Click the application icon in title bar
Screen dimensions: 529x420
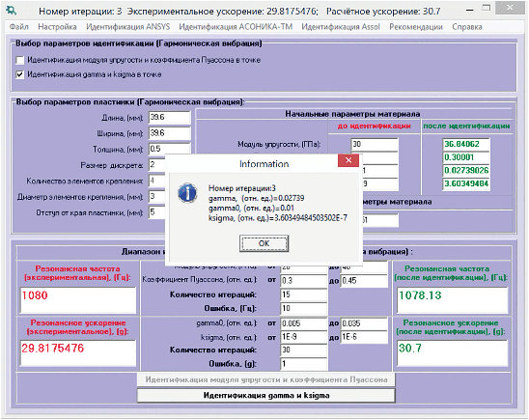pos(12,11)
